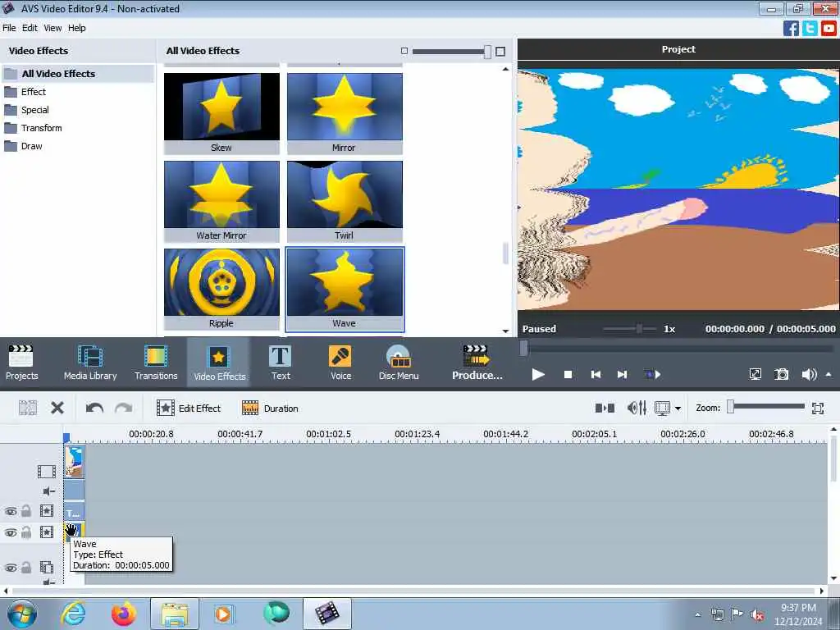This screenshot has height=630, width=840.
Task: Delete selected item with the X icon
Action: 57,409
